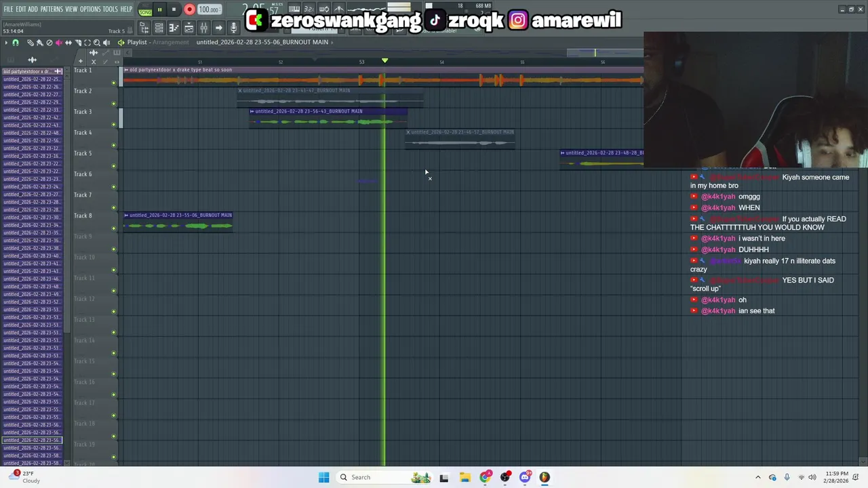Toggle SONG/PAT playback mode
This screenshot has height=488, width=868.
tap(145, 9)
